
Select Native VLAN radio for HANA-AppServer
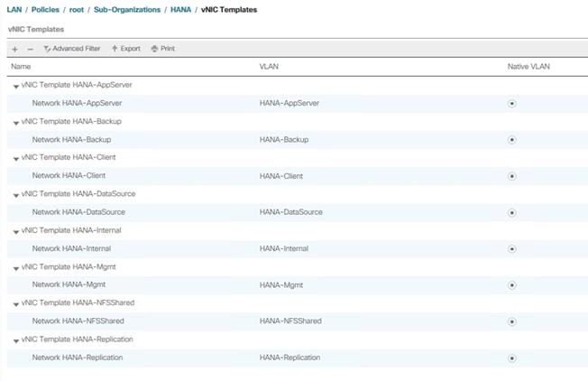512,103
